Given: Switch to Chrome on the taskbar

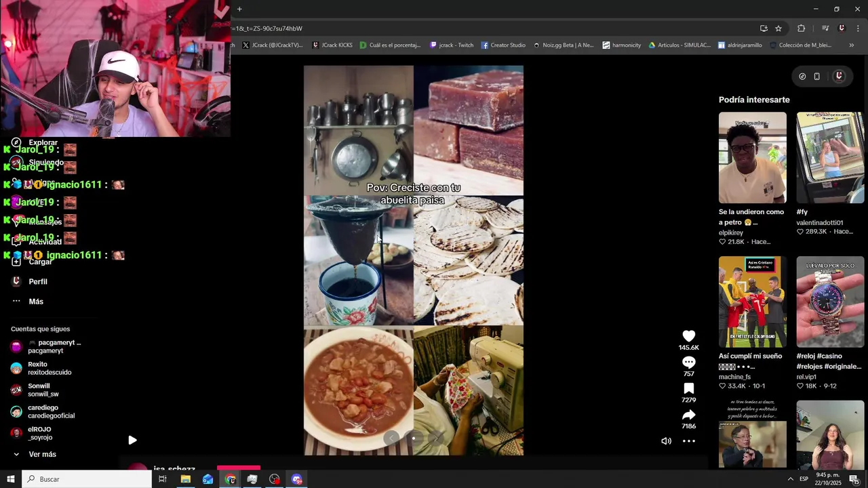Looking at the screenshot, I should tap(230, 479).
